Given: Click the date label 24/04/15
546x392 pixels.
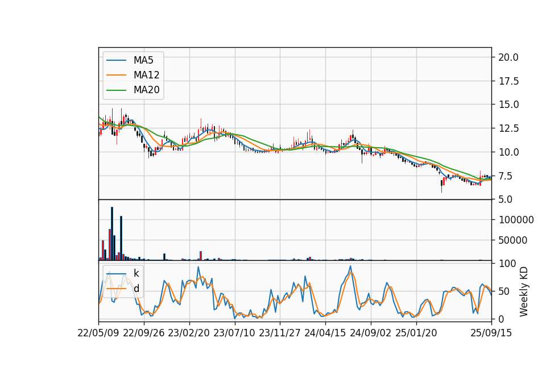Looking at the screenshot, I should tap(325, 333).
